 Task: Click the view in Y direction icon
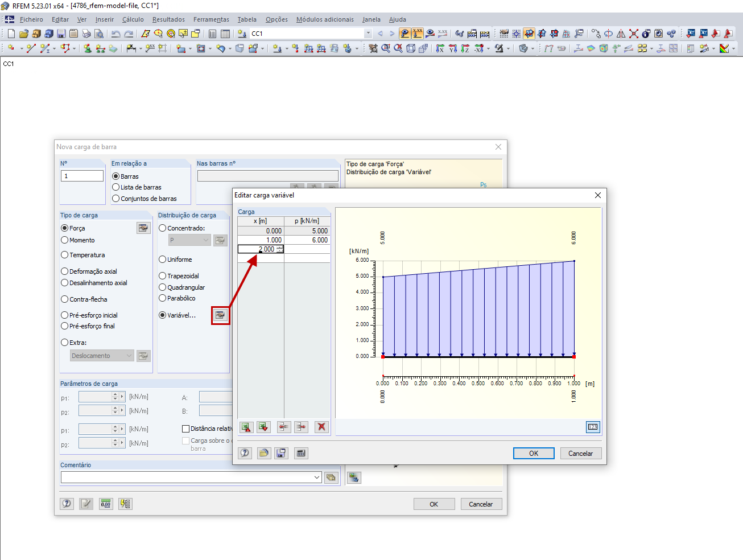click(x=452, y=48)
